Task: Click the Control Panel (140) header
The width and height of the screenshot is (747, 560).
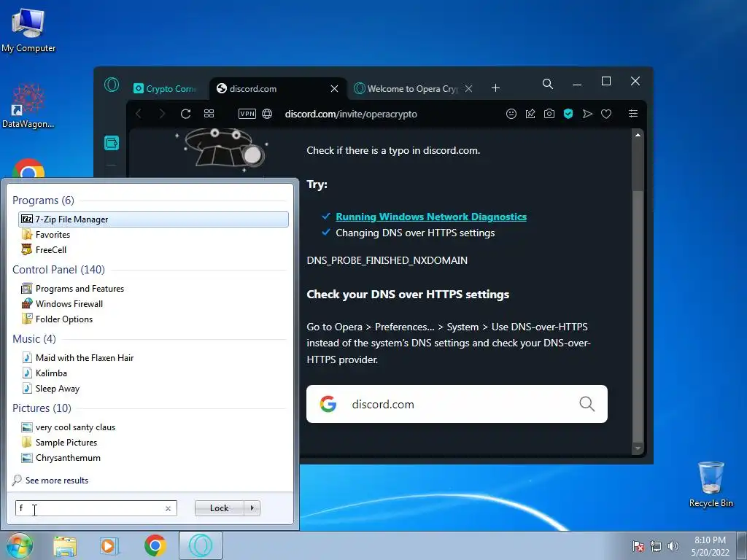Action: coord(58,270)
